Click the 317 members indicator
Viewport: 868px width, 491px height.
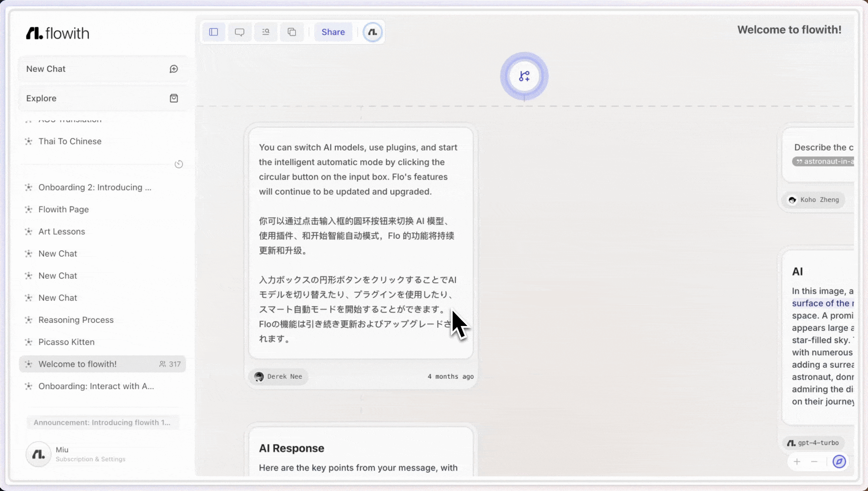coord(170,364)
